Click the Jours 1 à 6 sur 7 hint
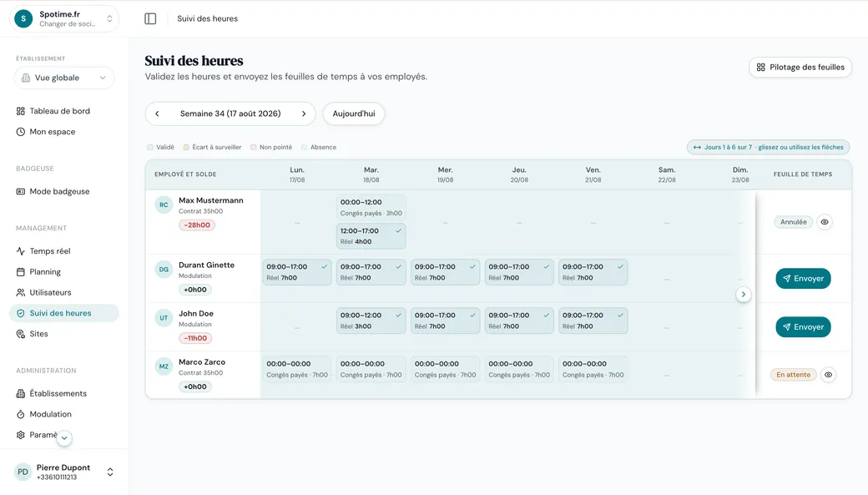 pos(769,147)
